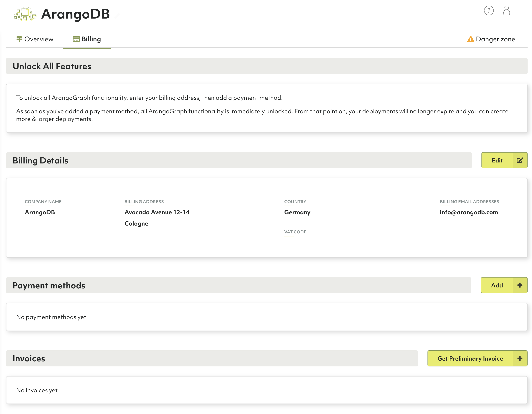Click the BILLING EMAIL ADDRESSES label
Viewport: 532px width, 414px height.
point(469,202)
